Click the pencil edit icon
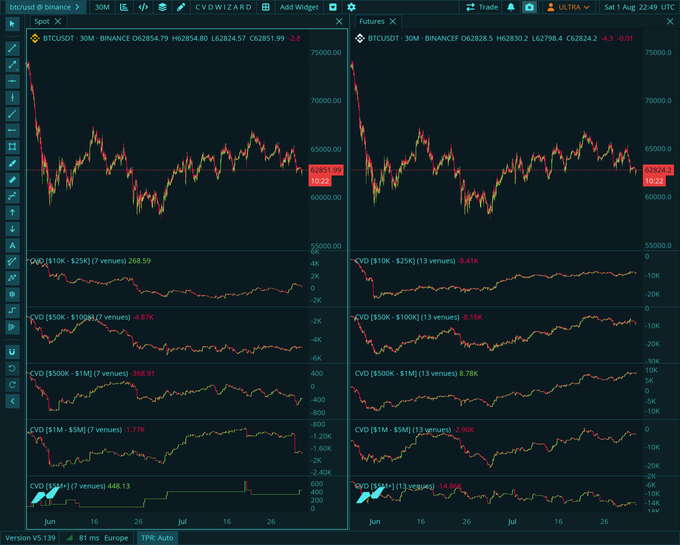The width and height of the screenshot is (680, 545). click(181, 7)
